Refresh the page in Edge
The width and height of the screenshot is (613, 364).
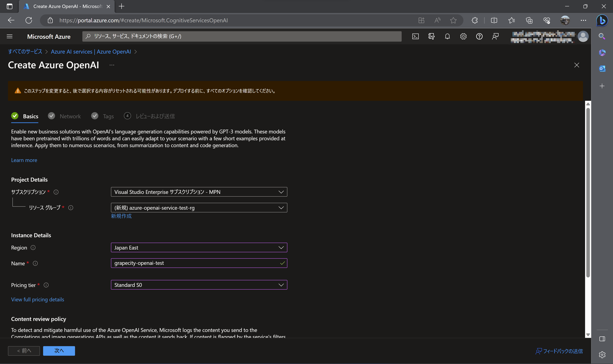[x=29, y=20]
